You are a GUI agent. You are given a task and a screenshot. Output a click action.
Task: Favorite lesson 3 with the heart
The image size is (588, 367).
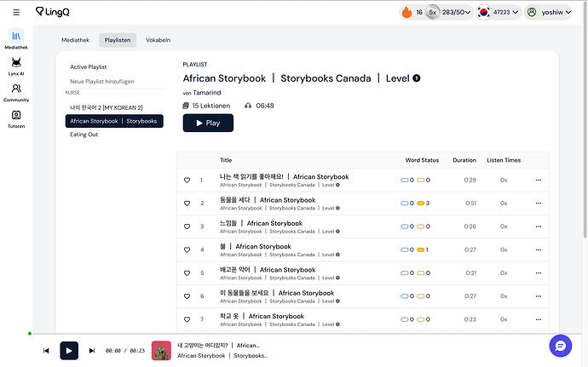tap(187, 227)
